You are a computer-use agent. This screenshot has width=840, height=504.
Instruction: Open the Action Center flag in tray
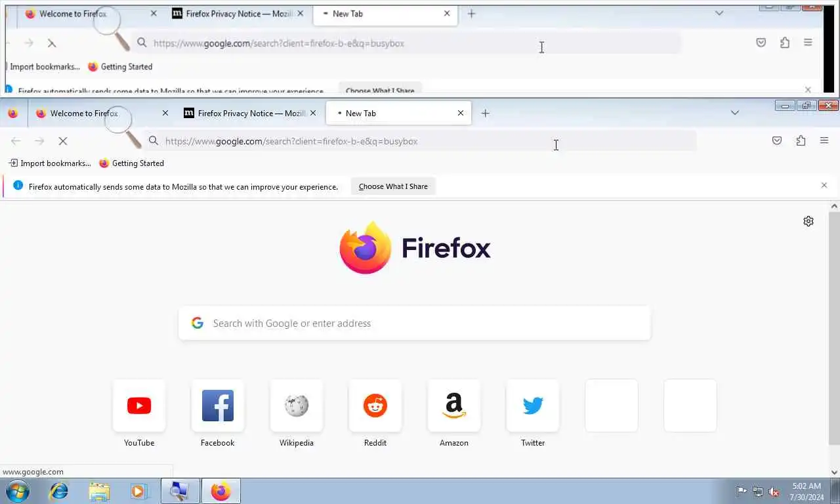coord(742,492)
